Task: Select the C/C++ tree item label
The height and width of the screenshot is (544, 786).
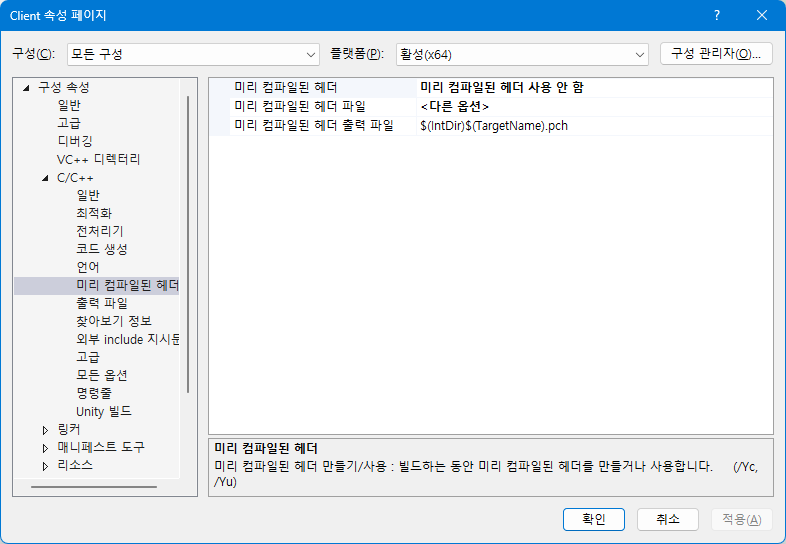Action: pyautogui.click(x=75, y=177)
